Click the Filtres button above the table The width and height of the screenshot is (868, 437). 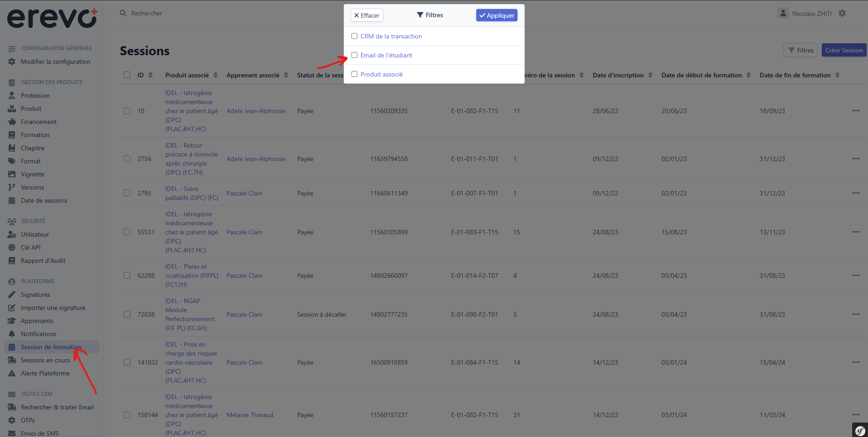click(x=801, y=50)
